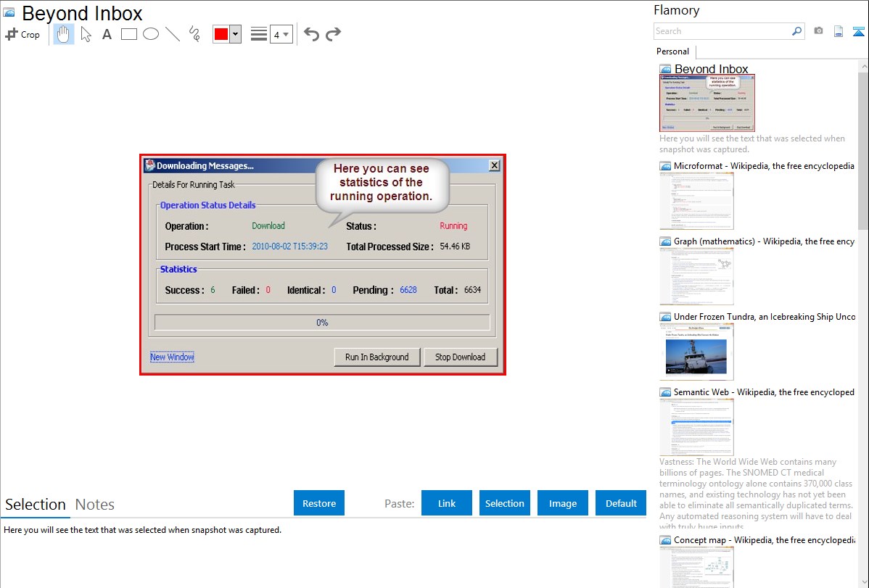869x588 pixels.
Task: Choose the arrow pointer tool
Action: [x=86, y=34]
